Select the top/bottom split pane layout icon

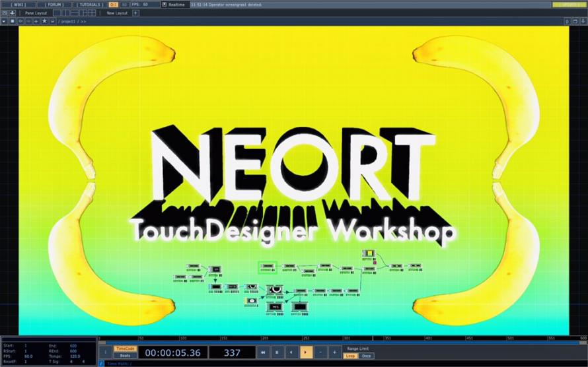(74, 13)
